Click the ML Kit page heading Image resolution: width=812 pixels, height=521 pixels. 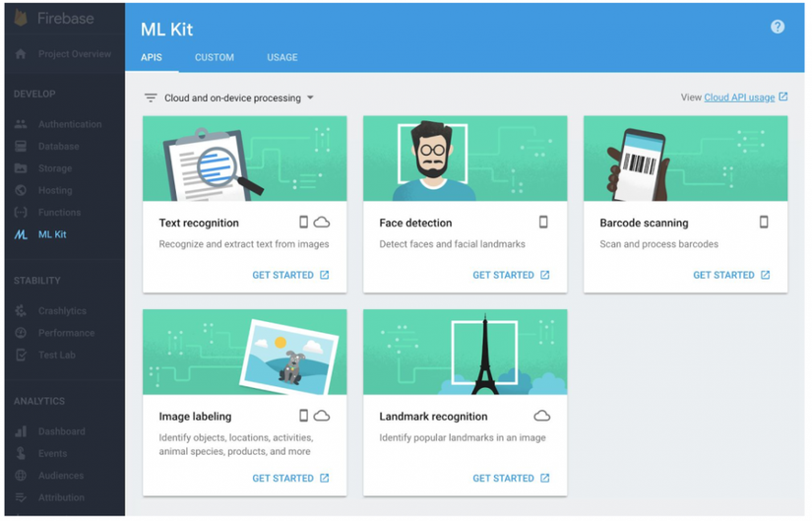click(166, 30)
